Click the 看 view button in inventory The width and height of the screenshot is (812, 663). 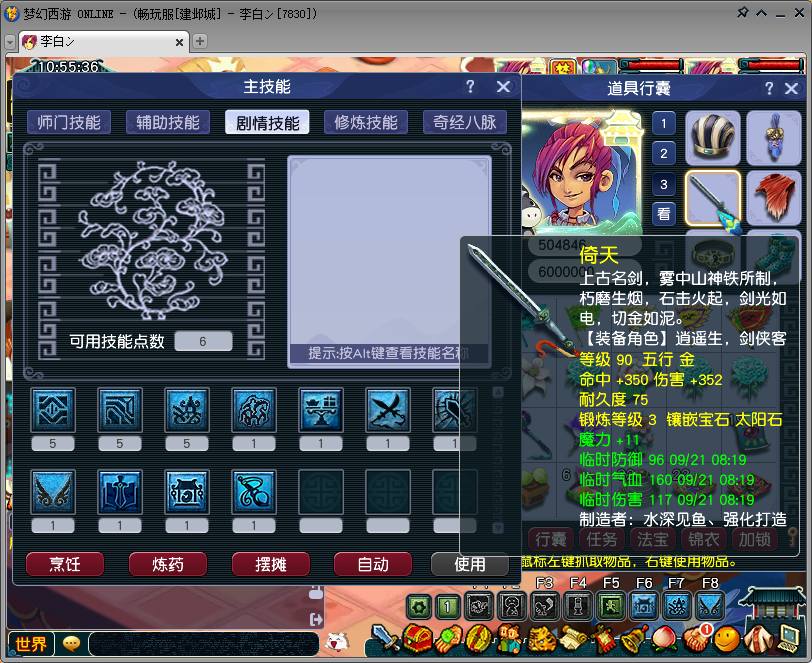click(x=664, y=214)
